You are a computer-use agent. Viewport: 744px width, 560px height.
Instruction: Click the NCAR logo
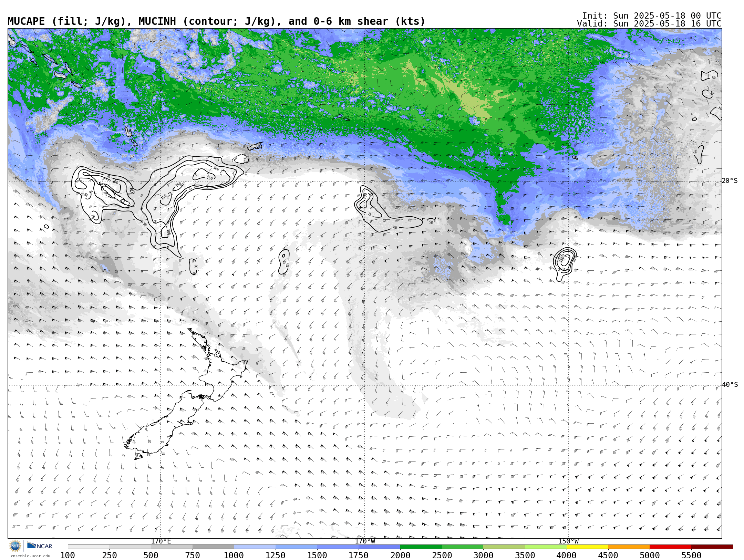[x=40, y=546]
